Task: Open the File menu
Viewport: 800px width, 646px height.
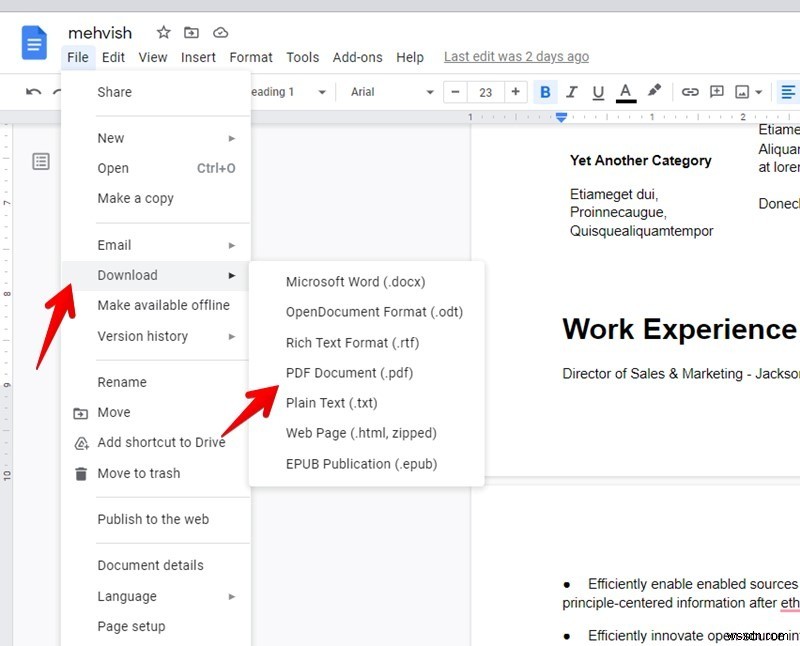Action: coord(78,57)
